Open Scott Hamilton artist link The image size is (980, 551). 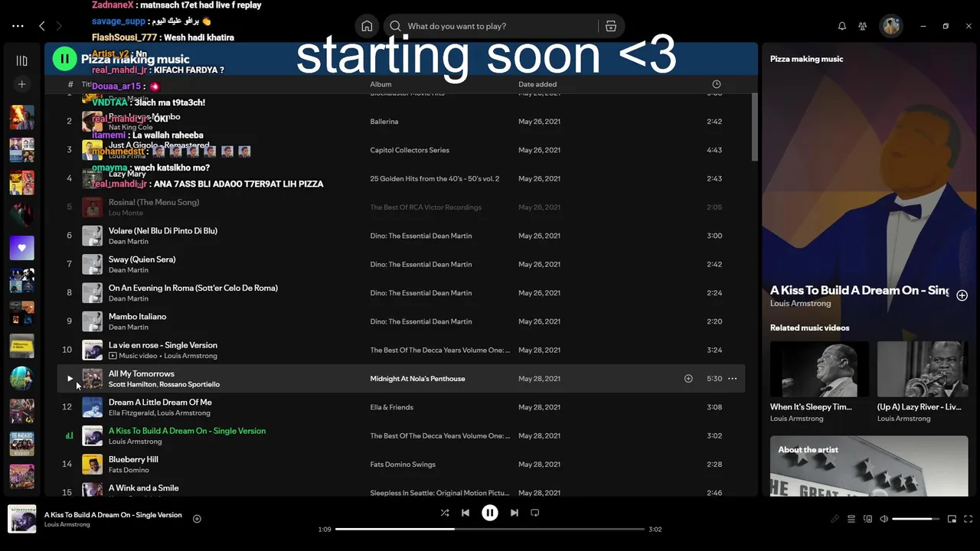click(x=132, y=384)
